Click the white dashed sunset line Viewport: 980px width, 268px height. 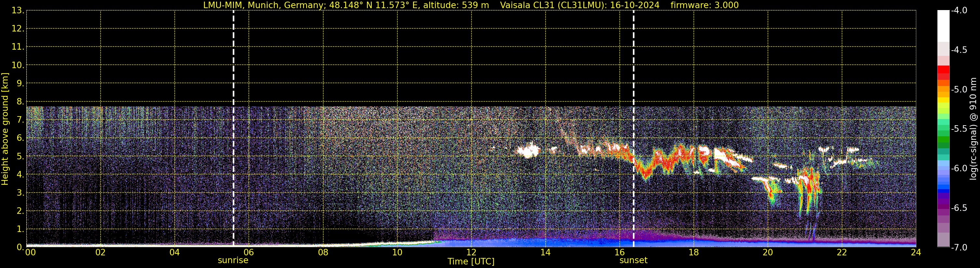634,129
